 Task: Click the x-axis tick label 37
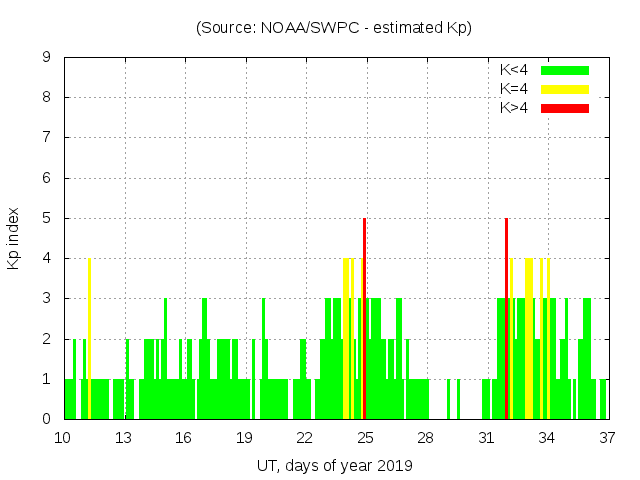tap(606, 438)
